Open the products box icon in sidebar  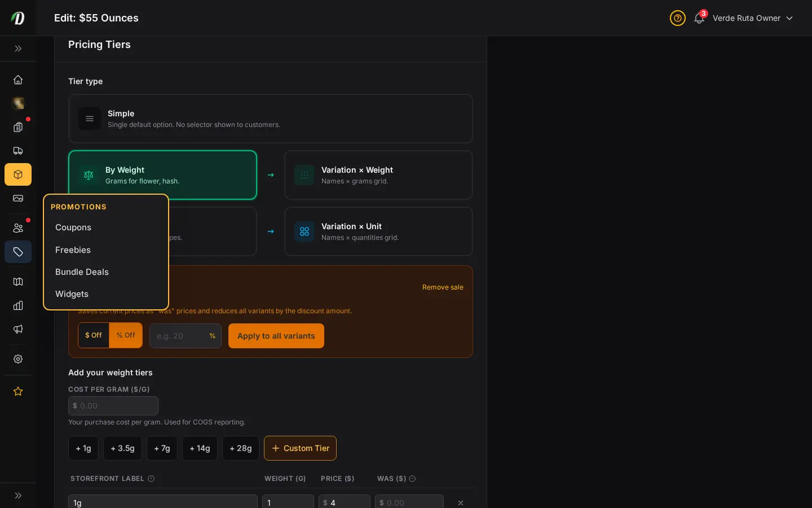[x=18, y=174]
